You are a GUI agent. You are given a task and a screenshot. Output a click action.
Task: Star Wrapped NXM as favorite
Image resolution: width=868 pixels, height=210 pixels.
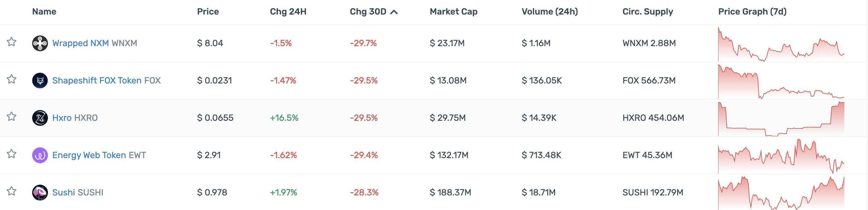[12, 42]
